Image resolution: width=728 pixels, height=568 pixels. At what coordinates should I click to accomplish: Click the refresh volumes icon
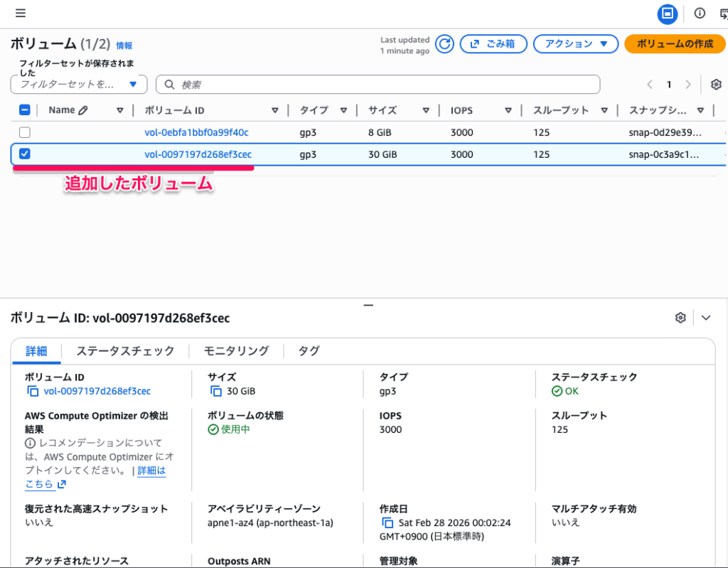pyautogui.click(x=444, y=44)
